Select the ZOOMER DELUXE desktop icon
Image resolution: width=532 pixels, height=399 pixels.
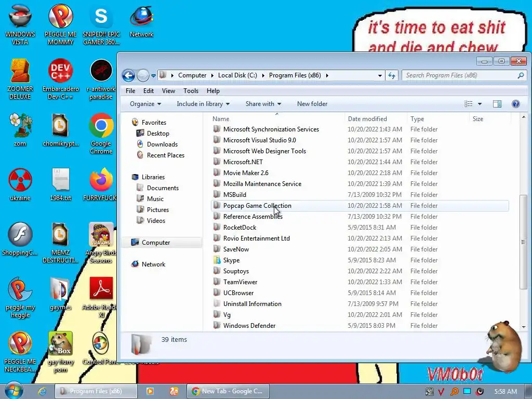pyautogui.click(x=20, y=79)
